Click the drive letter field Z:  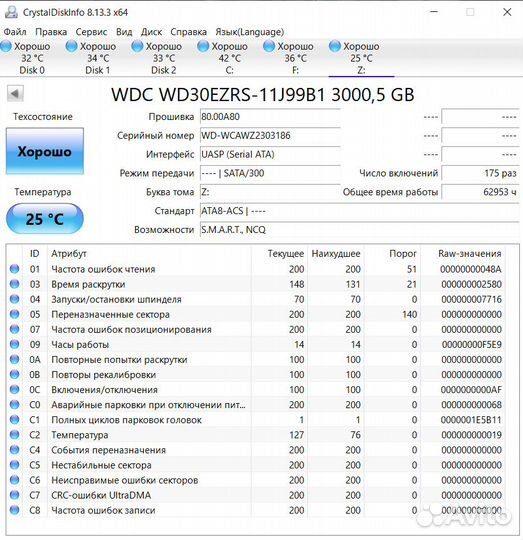coord(270,192)
